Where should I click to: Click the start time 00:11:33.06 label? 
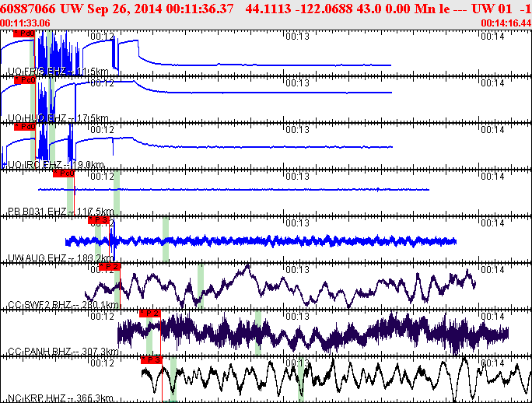tap(26, 23)
